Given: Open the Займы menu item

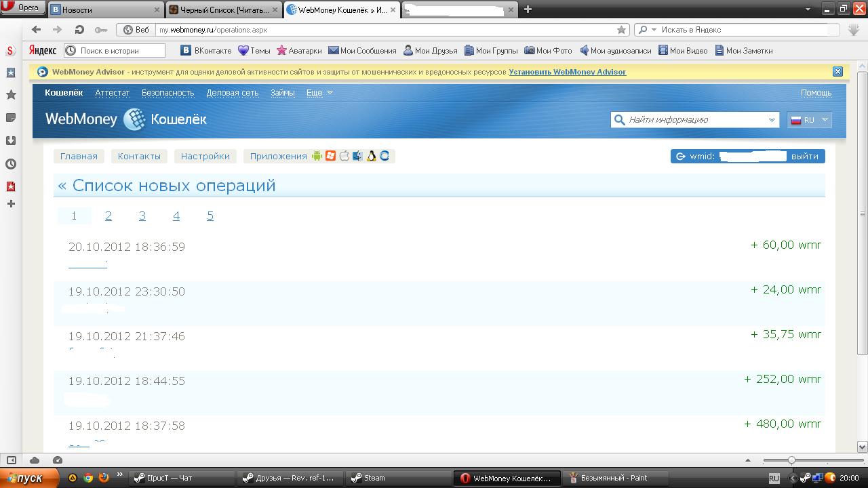Looking at the screenshot, I should (283, 93).
